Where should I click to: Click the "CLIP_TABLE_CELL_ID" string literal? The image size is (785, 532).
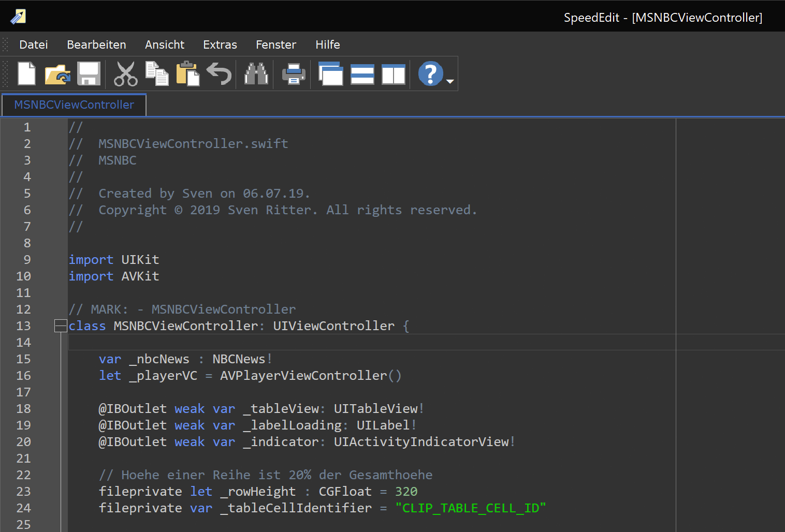coord(470,508)
